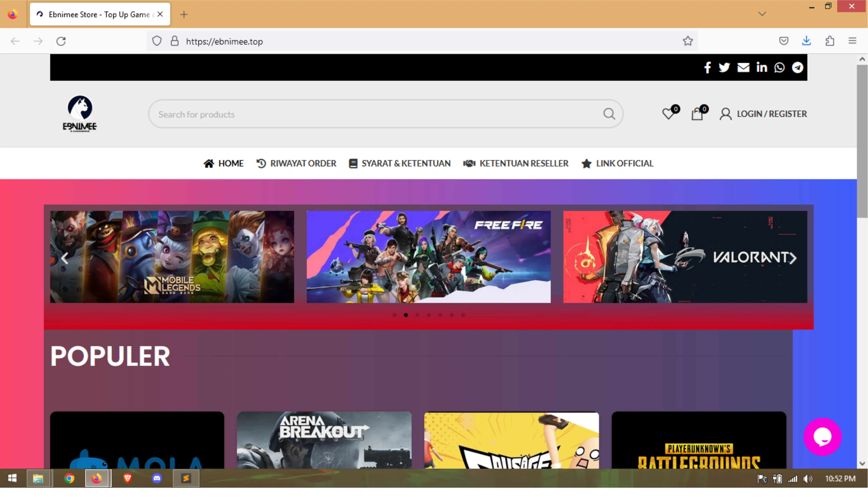Screen dimensions: 868x497
Task: Click the scrollbar down arrow
Action: point(863,464)
